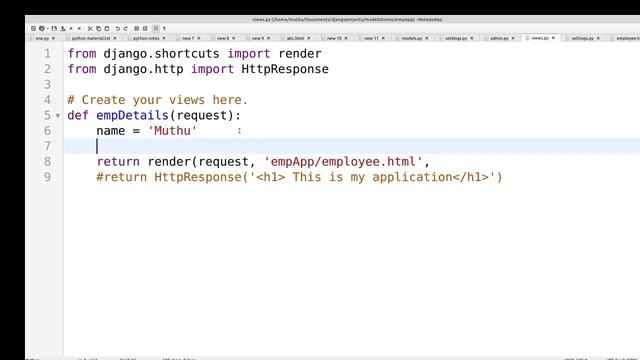Close the new 11 tab
The height and width of the screenshot is (360, 640).
pyautogui.click(x=383, y=38)
